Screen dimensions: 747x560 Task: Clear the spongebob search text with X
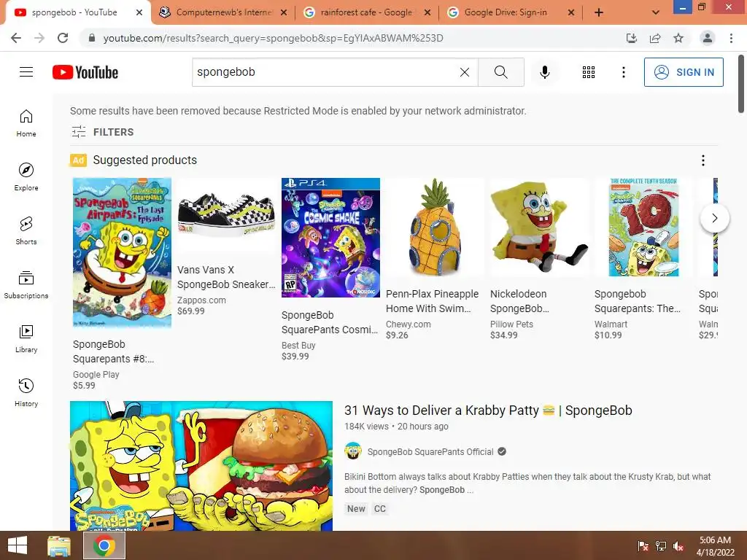465,72
